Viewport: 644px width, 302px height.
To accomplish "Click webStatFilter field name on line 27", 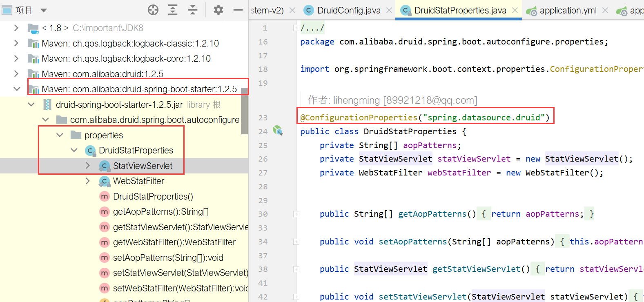I will click(x=459, y=173).
